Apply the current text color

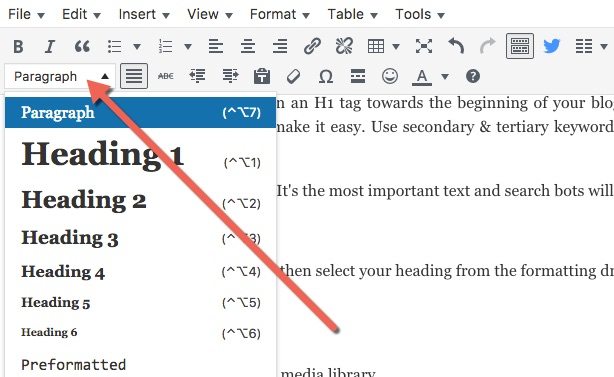422,77
